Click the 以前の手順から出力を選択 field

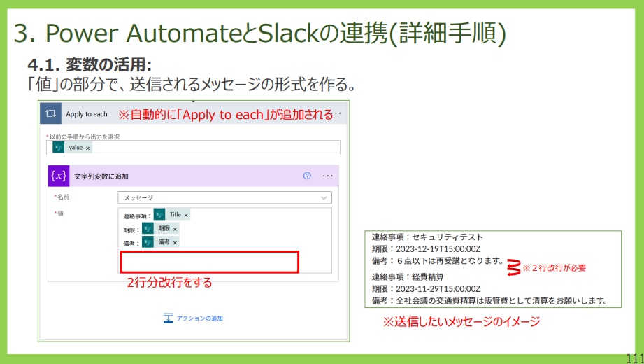point(193,148)
